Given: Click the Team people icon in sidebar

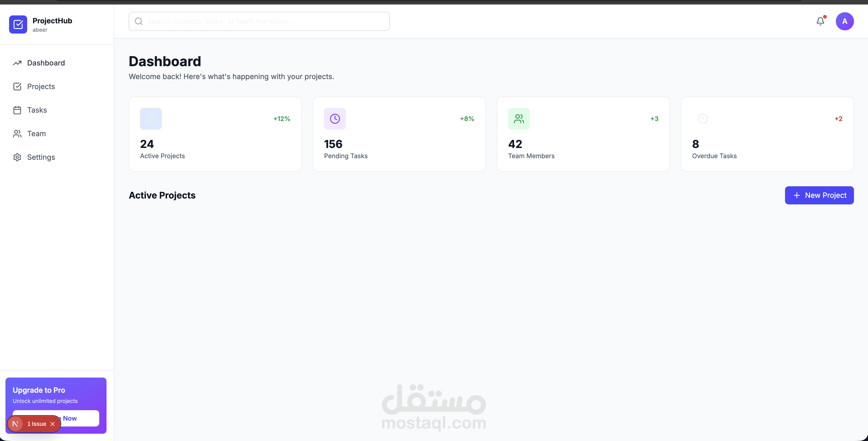Looking at the screenshot, I should tap(17, 134).
